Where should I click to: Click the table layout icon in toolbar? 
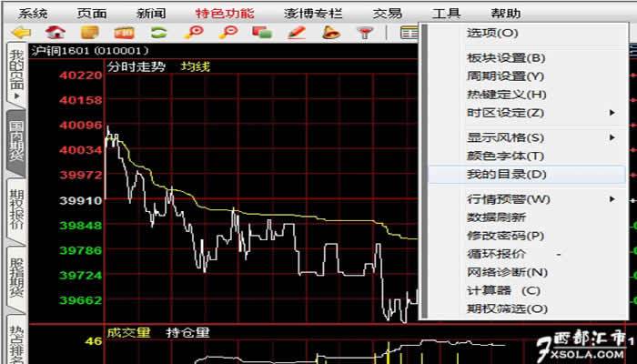[x=409, y=33]
